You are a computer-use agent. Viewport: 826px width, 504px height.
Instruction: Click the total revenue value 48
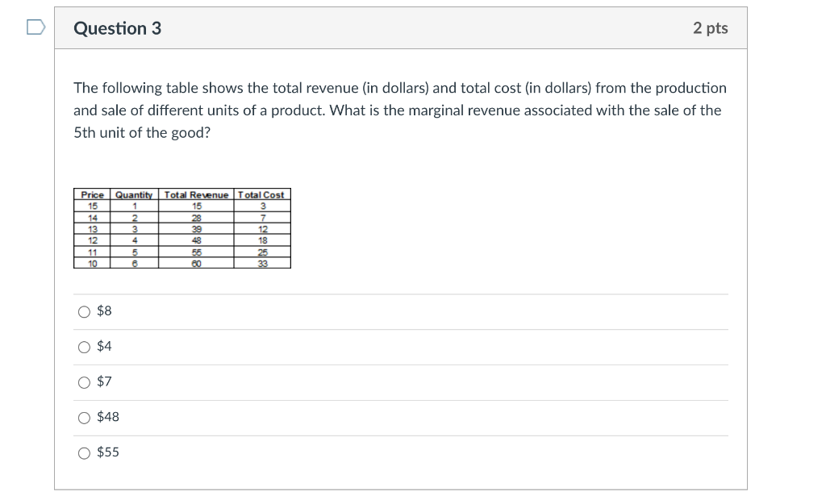tap(197, 240)
